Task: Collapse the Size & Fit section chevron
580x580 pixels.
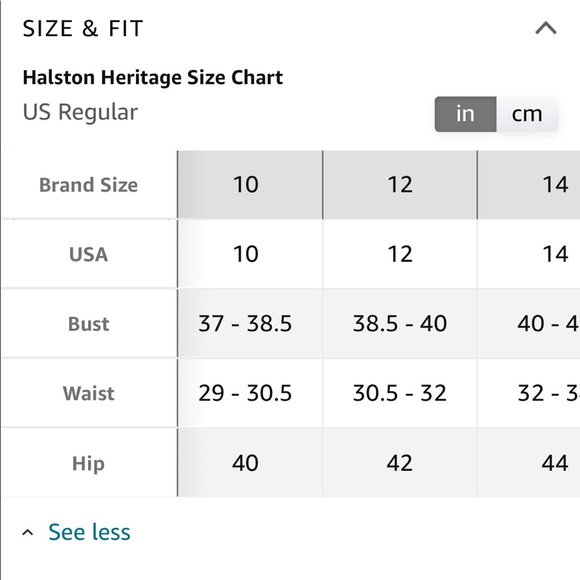Action: 546,28
